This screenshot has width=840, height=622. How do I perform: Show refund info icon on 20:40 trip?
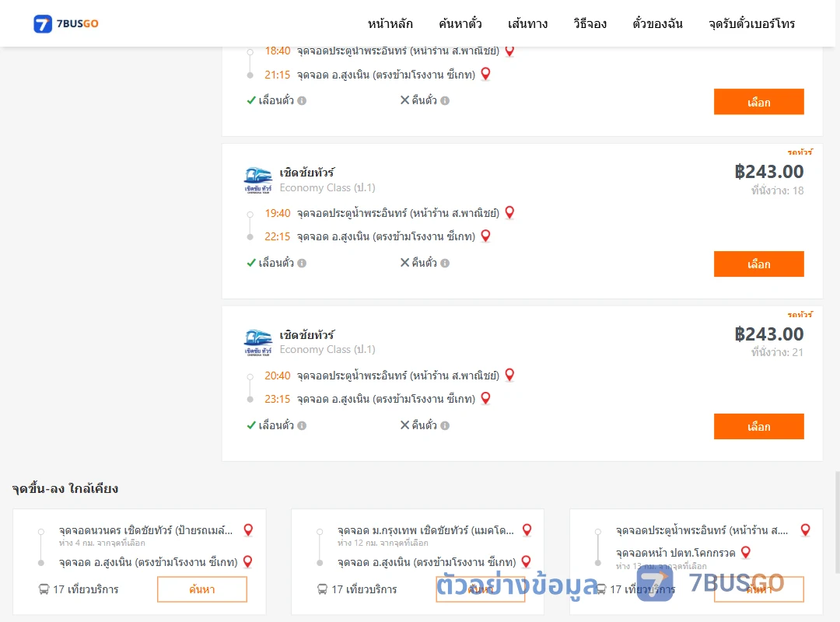coord(445,425)
